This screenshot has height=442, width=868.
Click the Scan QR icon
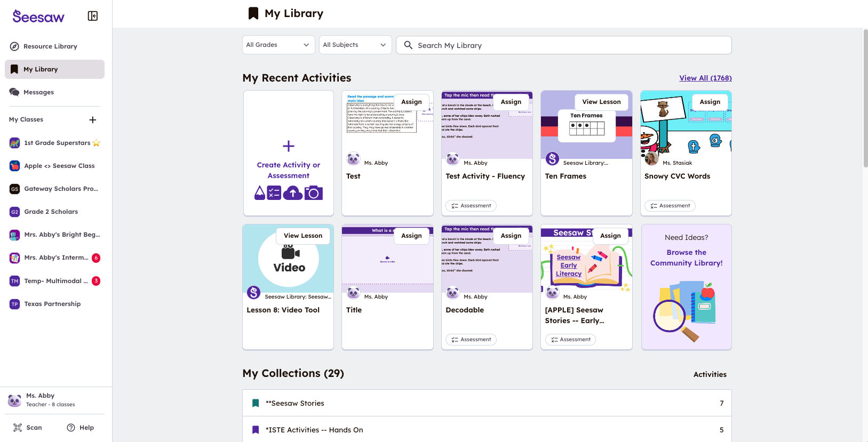(18, 428)
